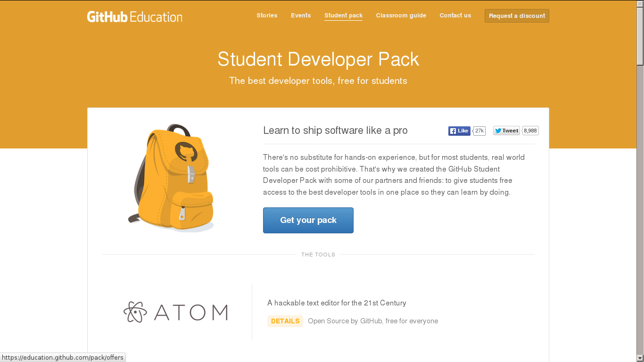The width and height of the screenshot is (644, 362).
Task: Click the Student Developer Pack heading
Action: (x=318, y=59)
